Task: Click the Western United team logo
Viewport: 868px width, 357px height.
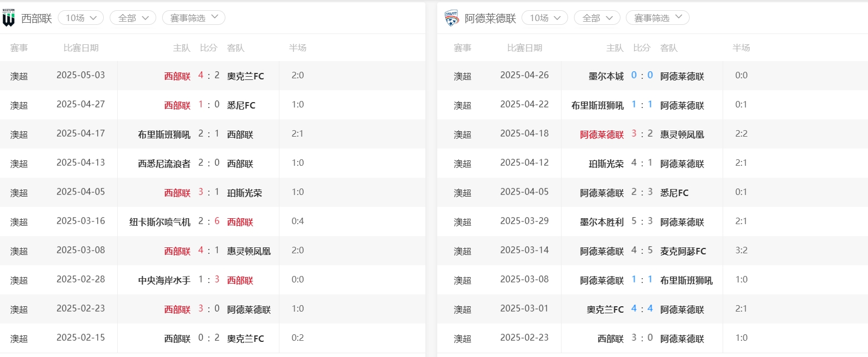Action: pyautogui.click(x=9, y=18)
